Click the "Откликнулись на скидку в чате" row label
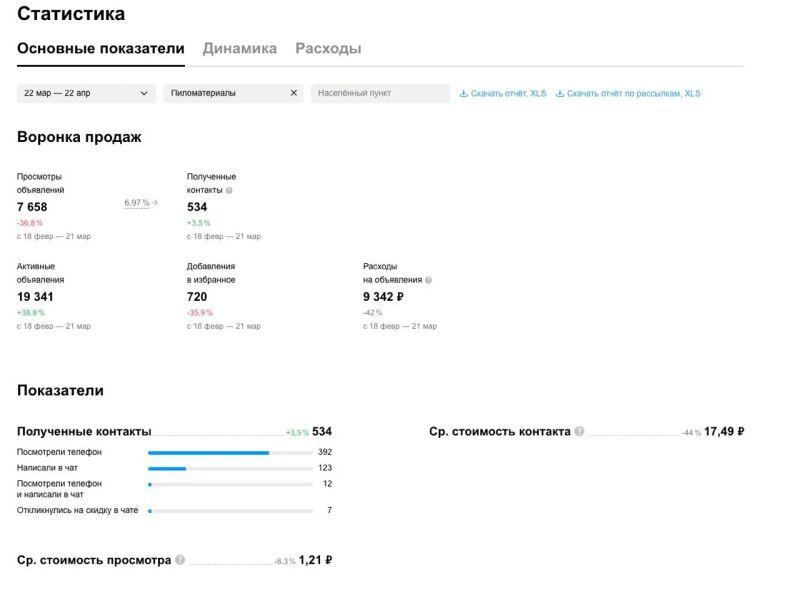Viewport: 800px width, 598px height. [x=77, y=510]
